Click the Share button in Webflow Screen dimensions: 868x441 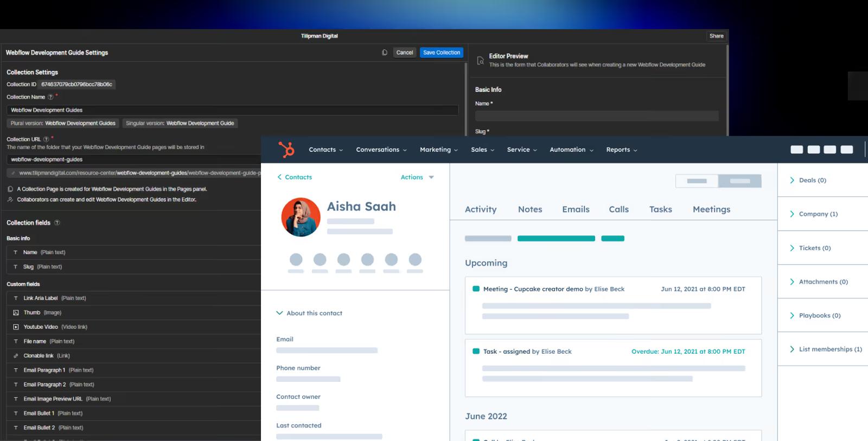coord(717,36)
